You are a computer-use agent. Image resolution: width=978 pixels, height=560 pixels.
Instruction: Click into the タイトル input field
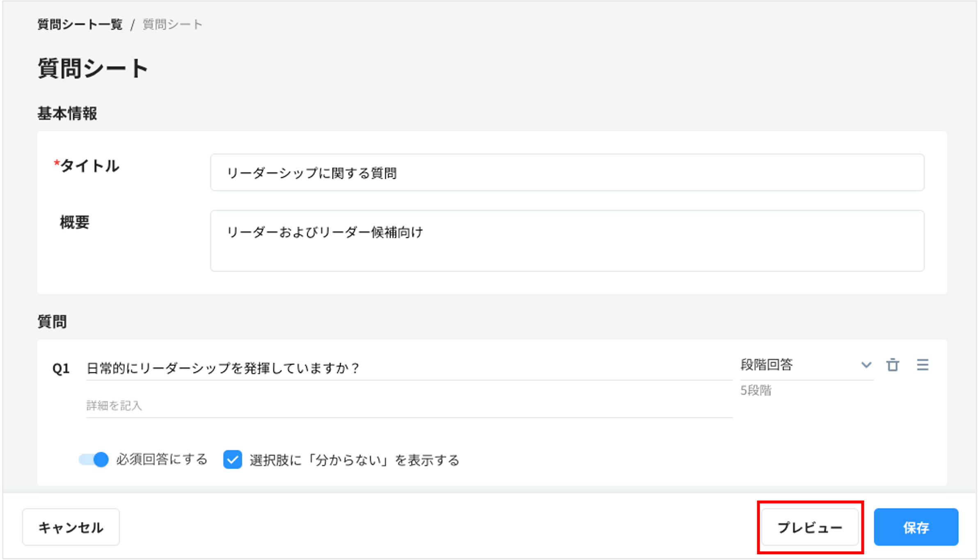pos(566,173)
